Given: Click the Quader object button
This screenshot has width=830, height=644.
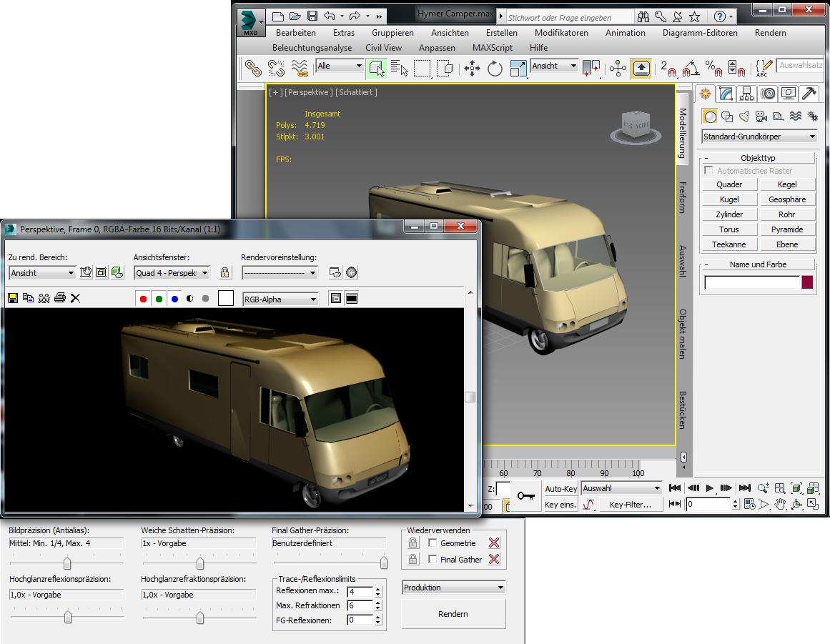Looking at the screenshot, I should tap(729, 184).
